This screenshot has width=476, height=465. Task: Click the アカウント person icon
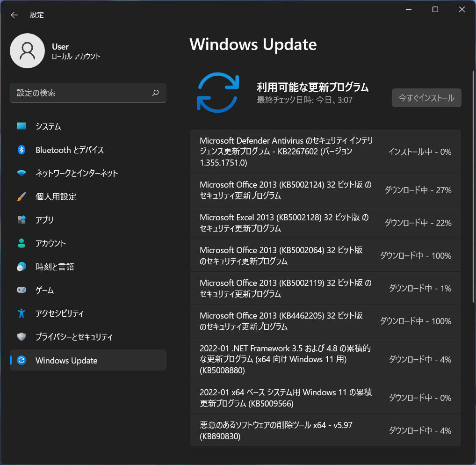tap(21, 243)
